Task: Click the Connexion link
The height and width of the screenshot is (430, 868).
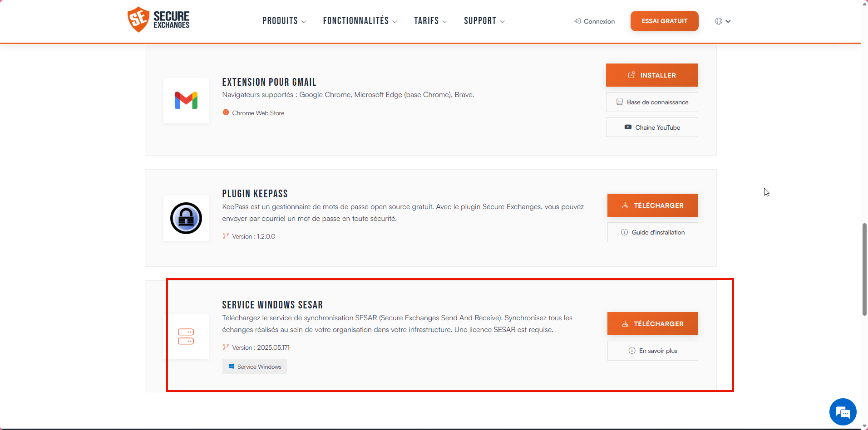Action: pyautogui.click(x=595, y=21)
